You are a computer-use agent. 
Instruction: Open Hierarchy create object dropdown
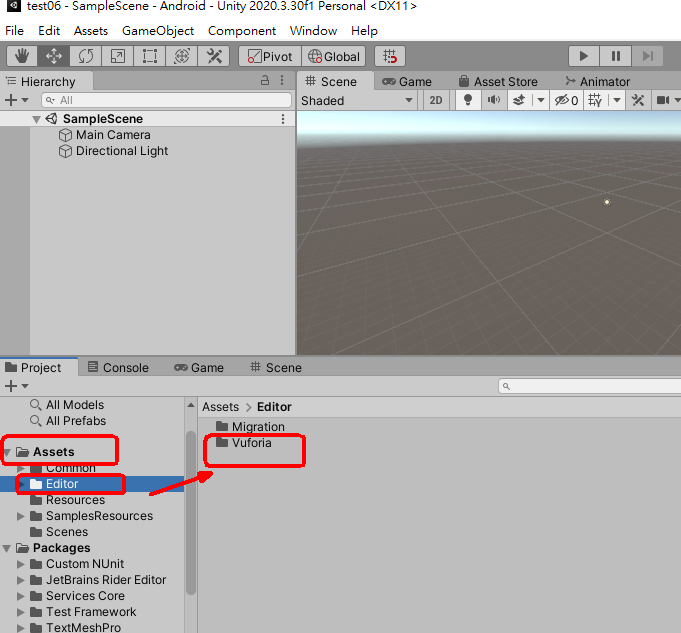pyautogui.click(x=17, y=100)
